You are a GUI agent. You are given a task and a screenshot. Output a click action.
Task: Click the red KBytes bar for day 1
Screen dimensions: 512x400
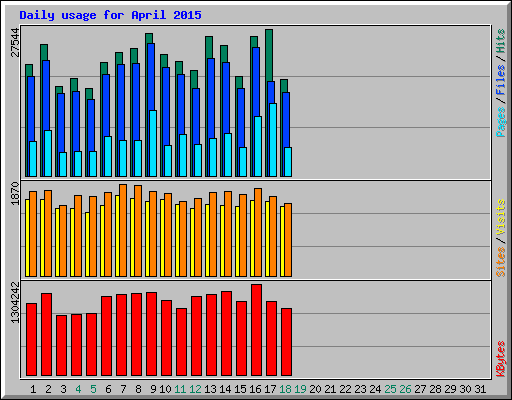click(31, 339)
